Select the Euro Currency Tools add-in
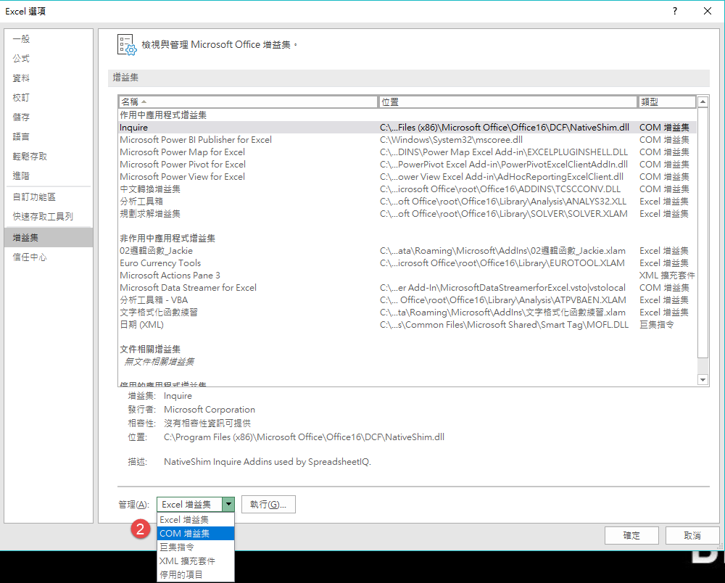The width and height of the screenshot is (725, 583). [407, 263]
